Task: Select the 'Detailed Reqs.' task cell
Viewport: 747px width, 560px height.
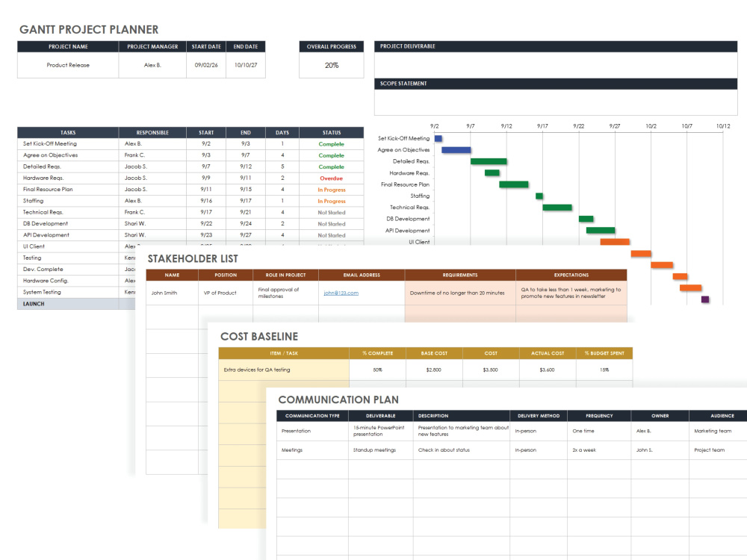Action: (x=68, y=167)
